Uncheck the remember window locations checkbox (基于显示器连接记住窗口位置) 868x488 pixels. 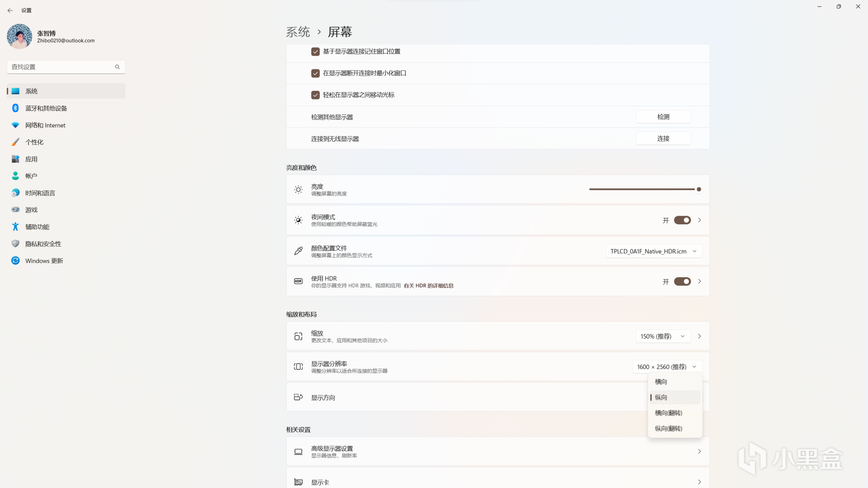(x=315, y=52)
